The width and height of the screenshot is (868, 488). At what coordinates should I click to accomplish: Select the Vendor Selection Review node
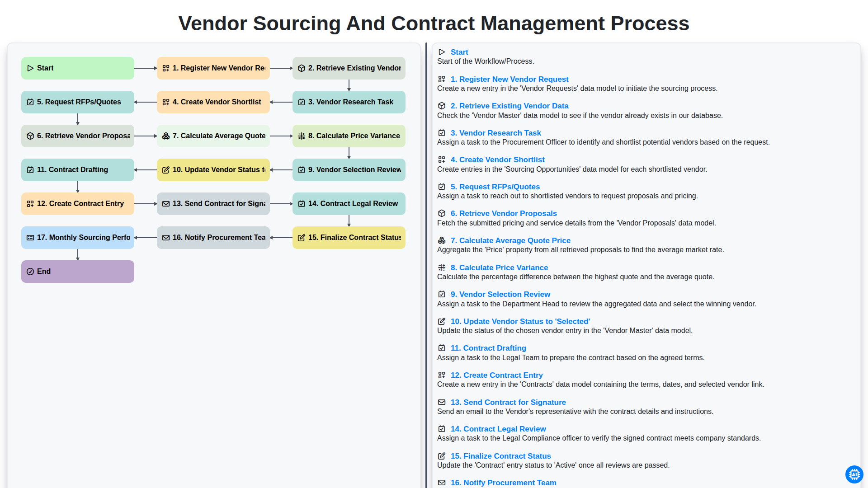tap(349, 170)
